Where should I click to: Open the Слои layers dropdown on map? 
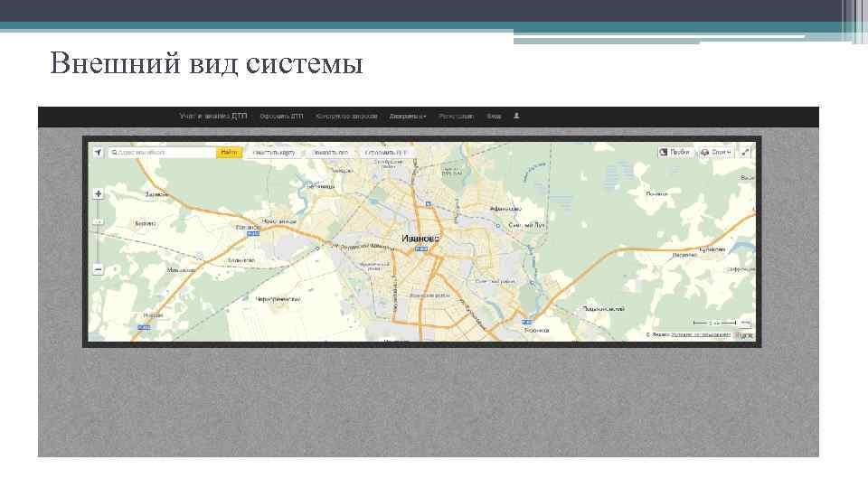(716, 152)
